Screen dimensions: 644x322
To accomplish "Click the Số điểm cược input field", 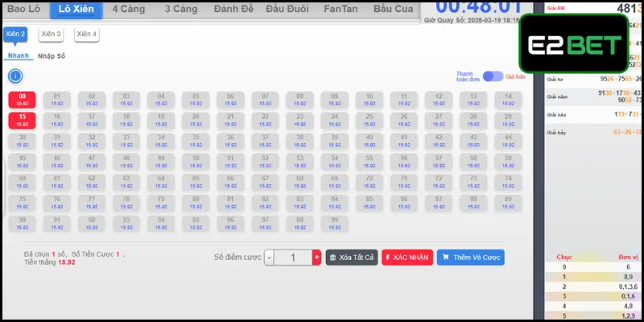I will tap(293, 258).
